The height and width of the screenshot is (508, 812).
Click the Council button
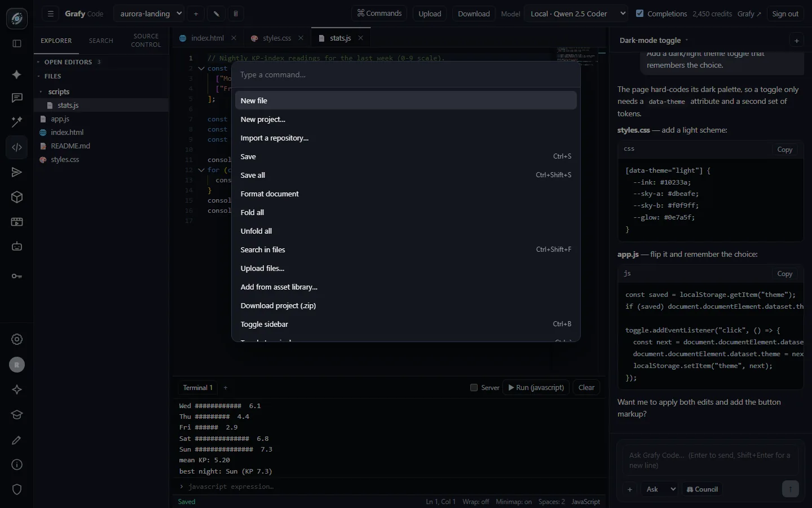tap(702, 489)
